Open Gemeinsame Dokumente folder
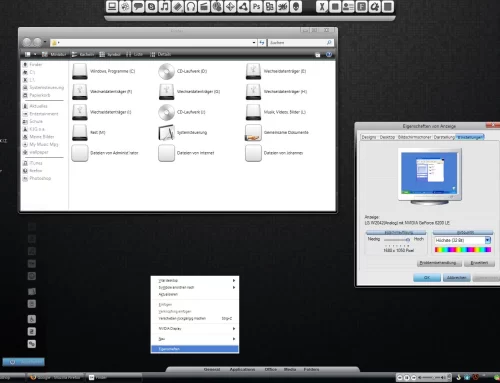The image size is (500, 383). 277,132
